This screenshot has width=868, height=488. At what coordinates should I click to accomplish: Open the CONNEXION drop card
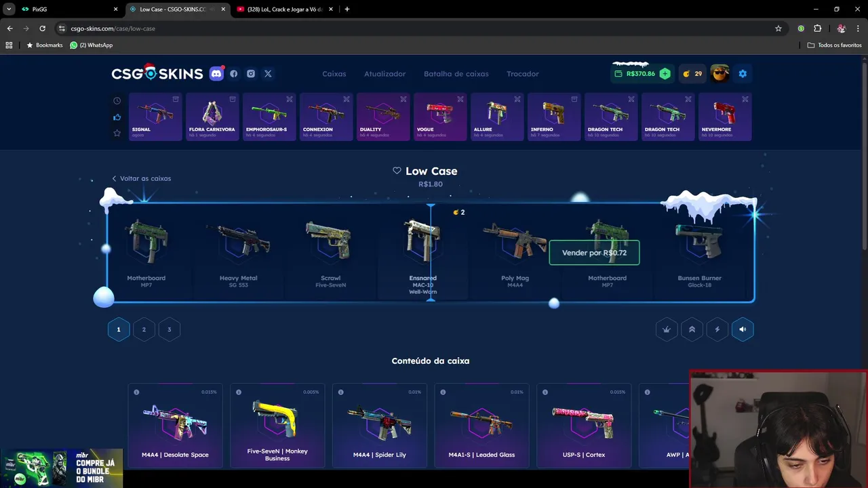[x=326, y=117]
